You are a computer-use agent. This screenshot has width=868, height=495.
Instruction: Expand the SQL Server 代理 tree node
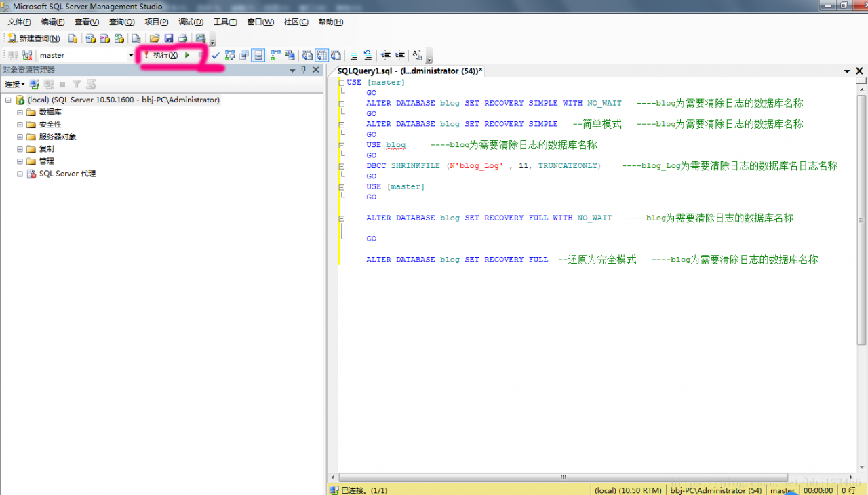[x=20, y=174]
